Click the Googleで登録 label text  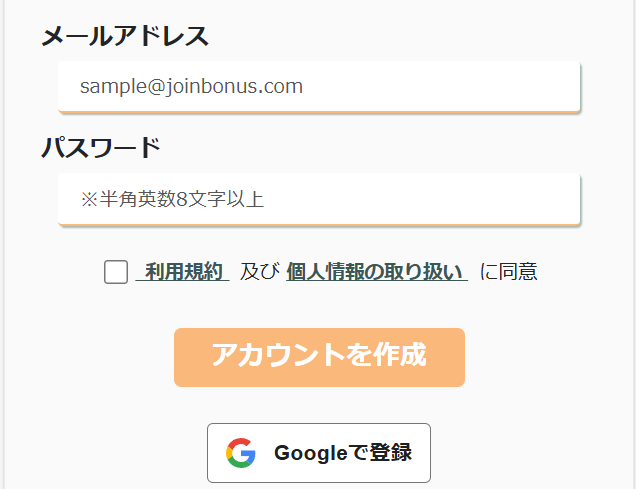(343, 453)
